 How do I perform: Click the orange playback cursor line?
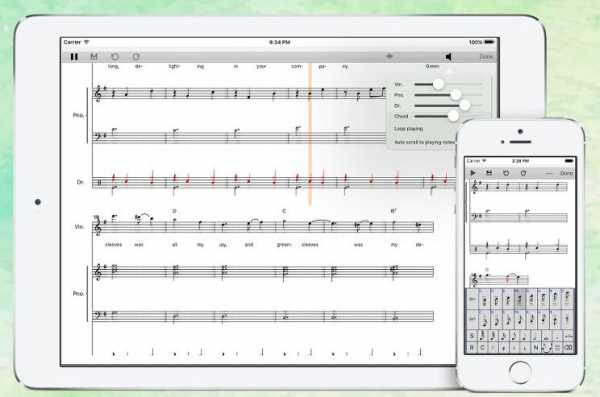coord(310,134)
